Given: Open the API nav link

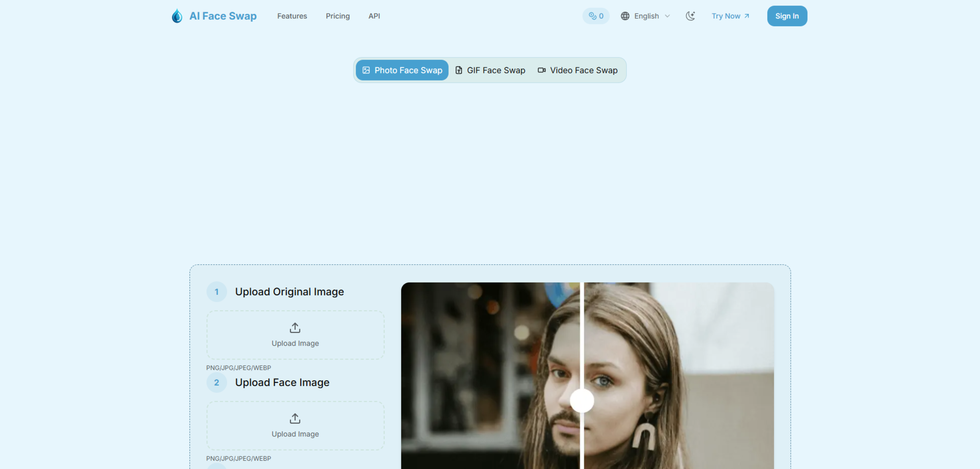Looking at the screenshot, I should click(x=374, y=16).
